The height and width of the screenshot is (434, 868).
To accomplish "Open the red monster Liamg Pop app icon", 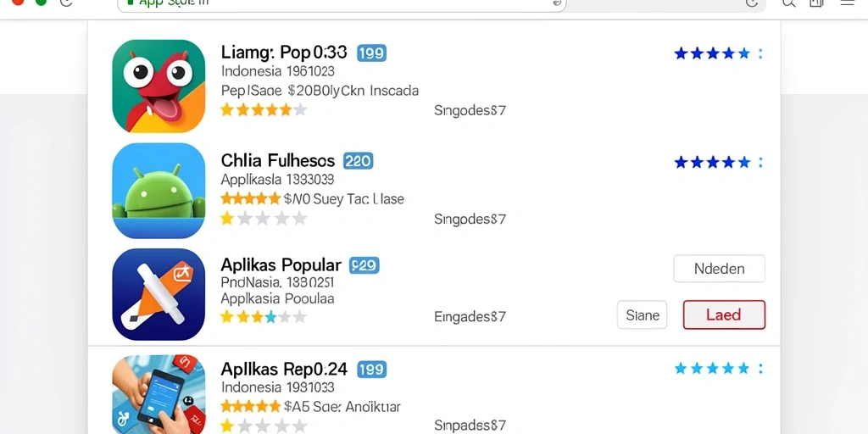I will 159,86.
